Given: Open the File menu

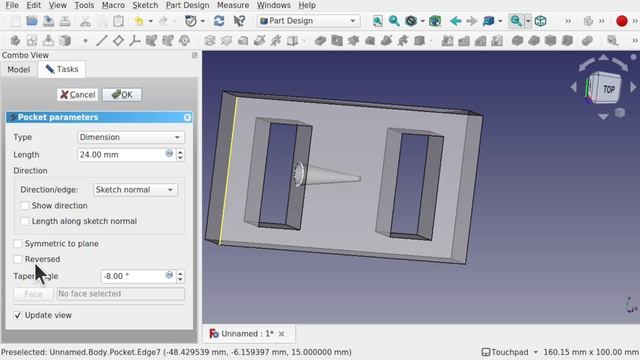Looking at the screenshot, I should [12, 5].
